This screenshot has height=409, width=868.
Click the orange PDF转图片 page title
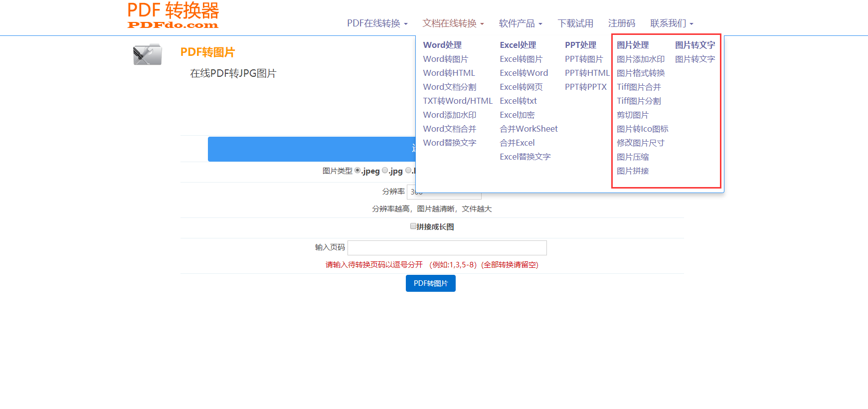[x=207, y=52]
